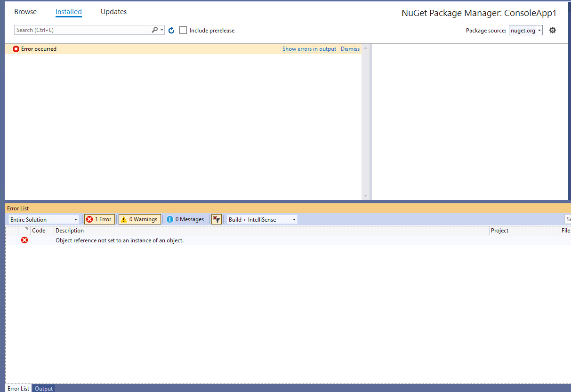Sort by the Project column header
The width and height of the screenshot is (571, 392).
tap(524, 231)
